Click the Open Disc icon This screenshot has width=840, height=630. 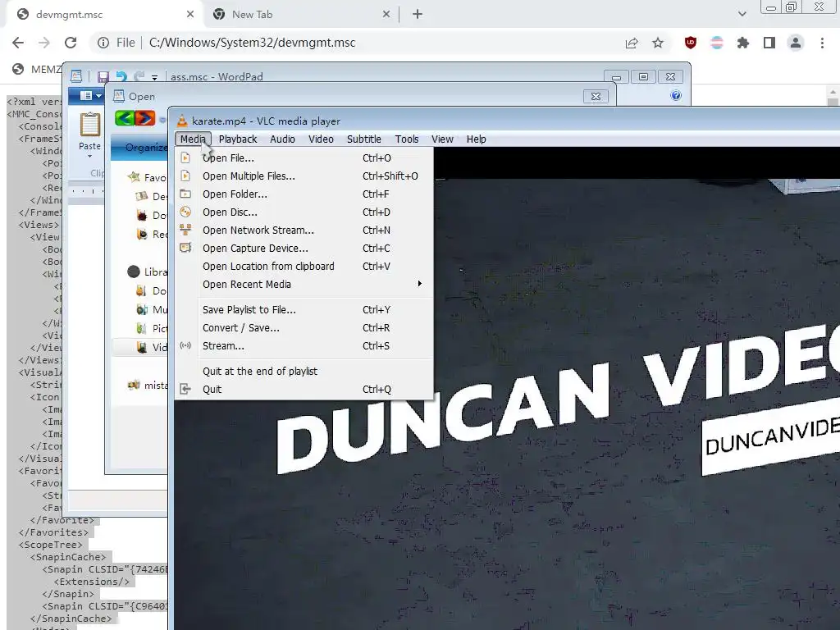(x=185, y=212)
